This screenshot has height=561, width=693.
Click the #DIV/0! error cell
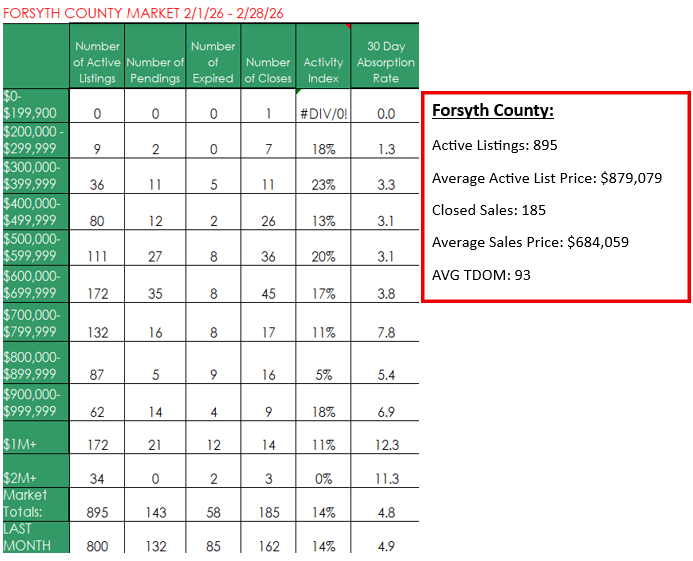pos(323,114)
